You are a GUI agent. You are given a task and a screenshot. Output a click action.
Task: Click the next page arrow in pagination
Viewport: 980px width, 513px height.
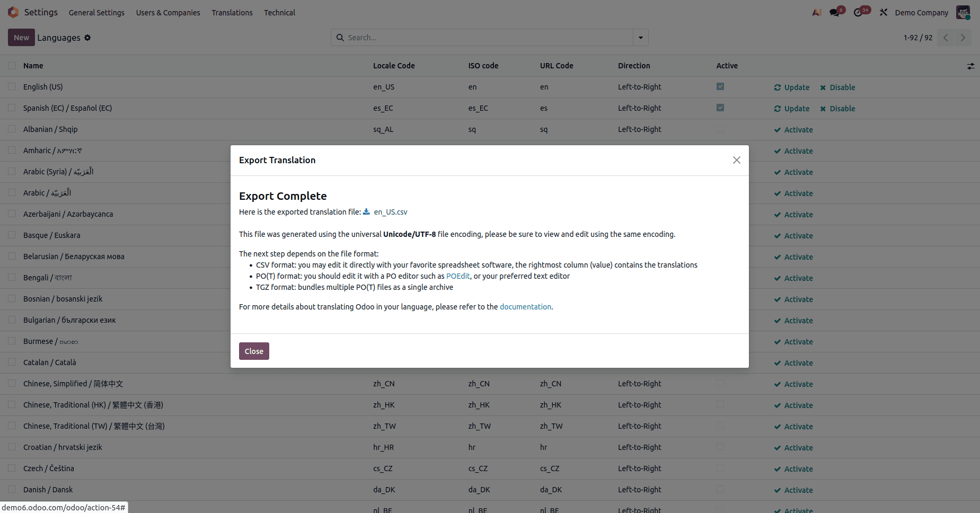(963, 37)
